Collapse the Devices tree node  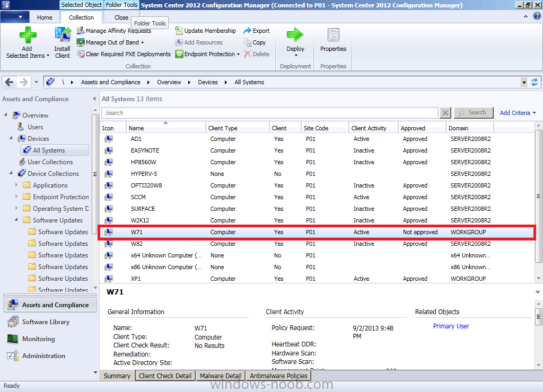pyautogui.click(x=11, y=138)
